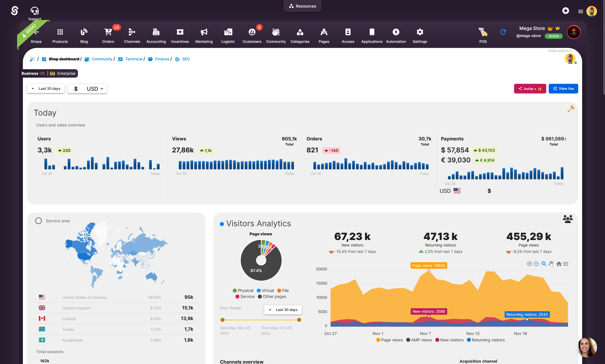Click the View live button
The width and height of the screenshot is (605, 364).
pos(563,89)
